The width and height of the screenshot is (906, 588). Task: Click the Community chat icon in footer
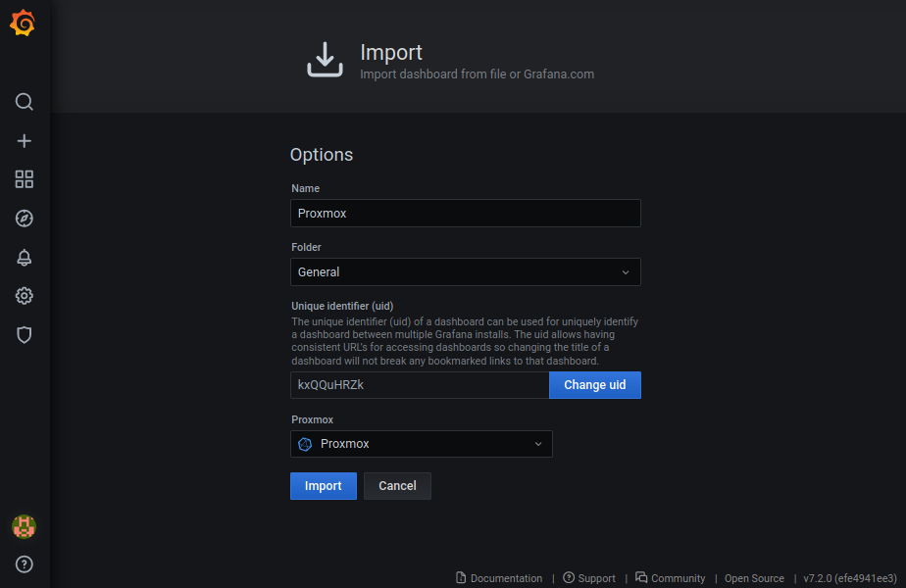tap(641, 577)
